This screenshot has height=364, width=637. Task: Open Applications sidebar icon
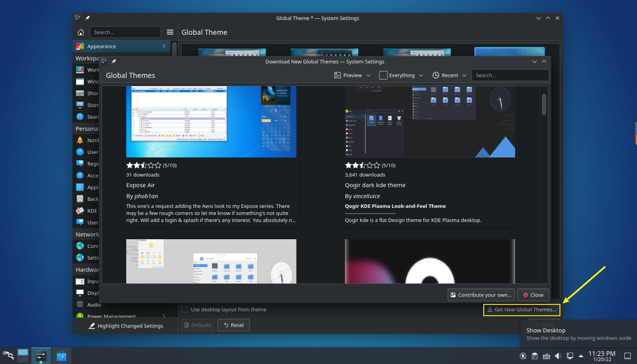pyautogui.click(x=80, y=187)
